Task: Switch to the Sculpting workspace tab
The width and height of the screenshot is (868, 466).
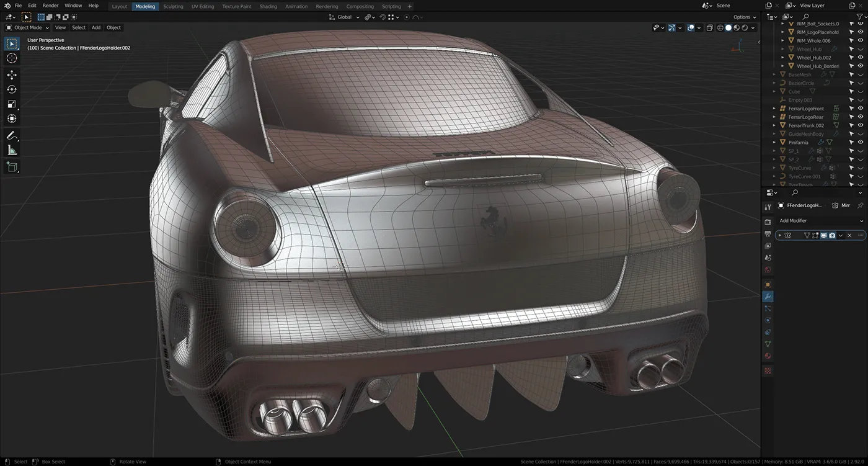Action: coord(173,6)
